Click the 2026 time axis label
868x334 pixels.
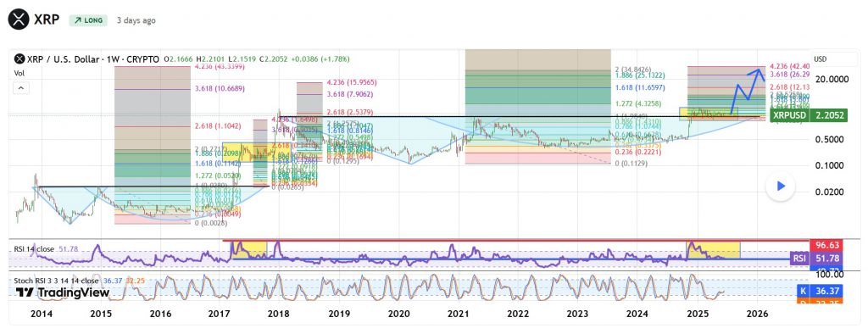coord(757,314)
